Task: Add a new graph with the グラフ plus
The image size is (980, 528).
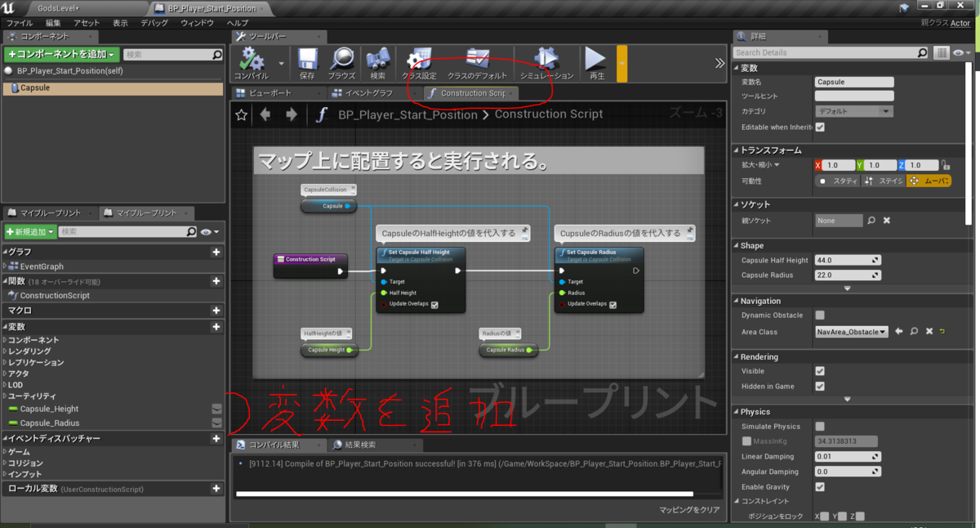Action: tap(216, 252)
